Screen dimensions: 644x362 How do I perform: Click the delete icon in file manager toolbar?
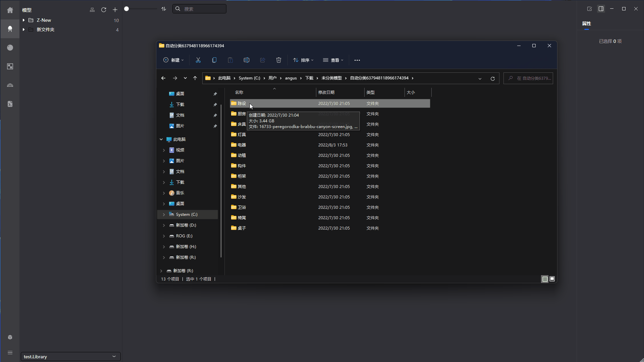point(278,60)
